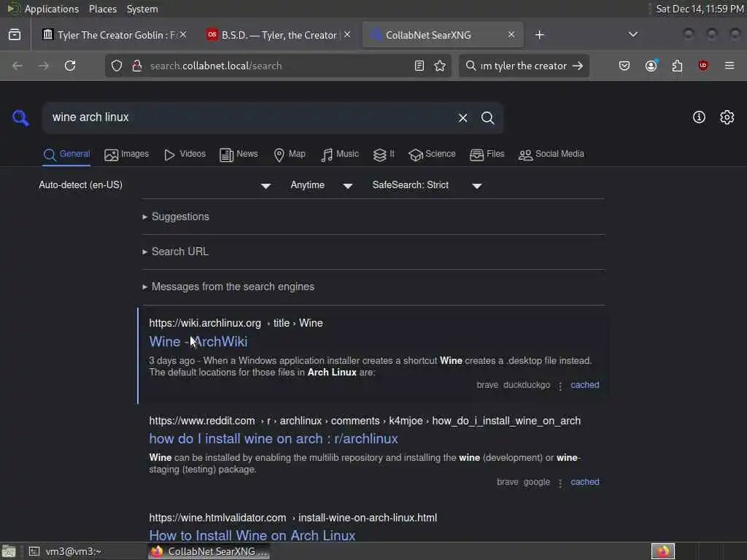Viewport: 747px width, 560px height.
Task: Reload the current page
Action: (x=70, y=66)
